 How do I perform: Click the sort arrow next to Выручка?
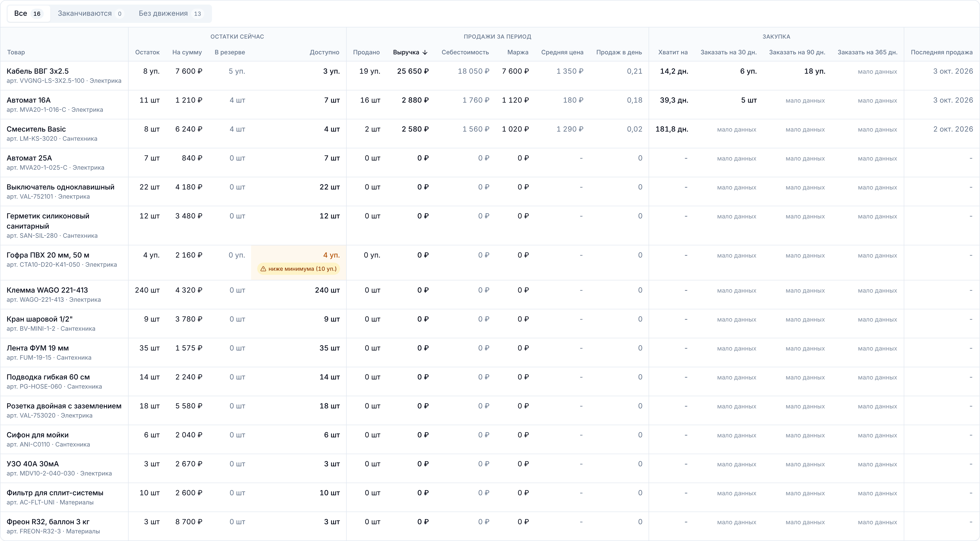tap(425, 53)
